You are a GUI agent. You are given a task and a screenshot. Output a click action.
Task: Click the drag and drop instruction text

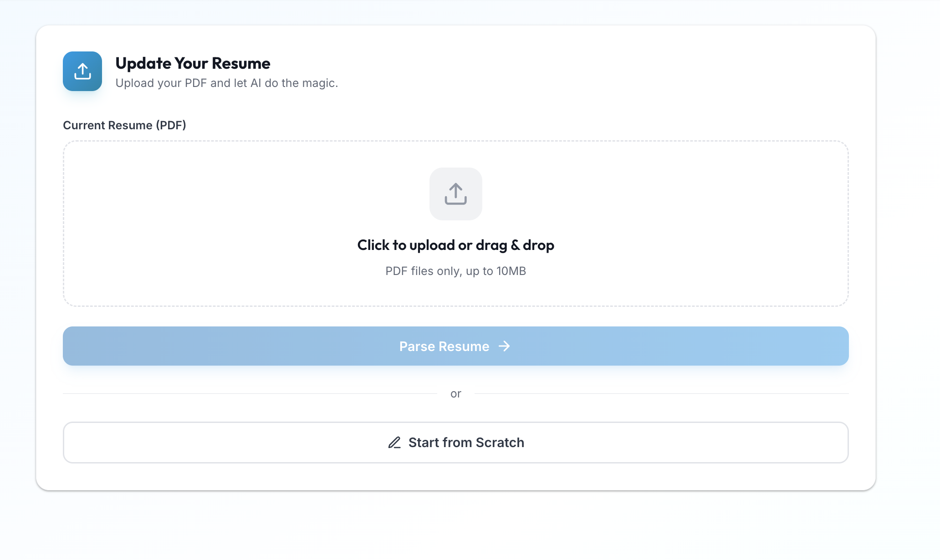coord(455,245)
